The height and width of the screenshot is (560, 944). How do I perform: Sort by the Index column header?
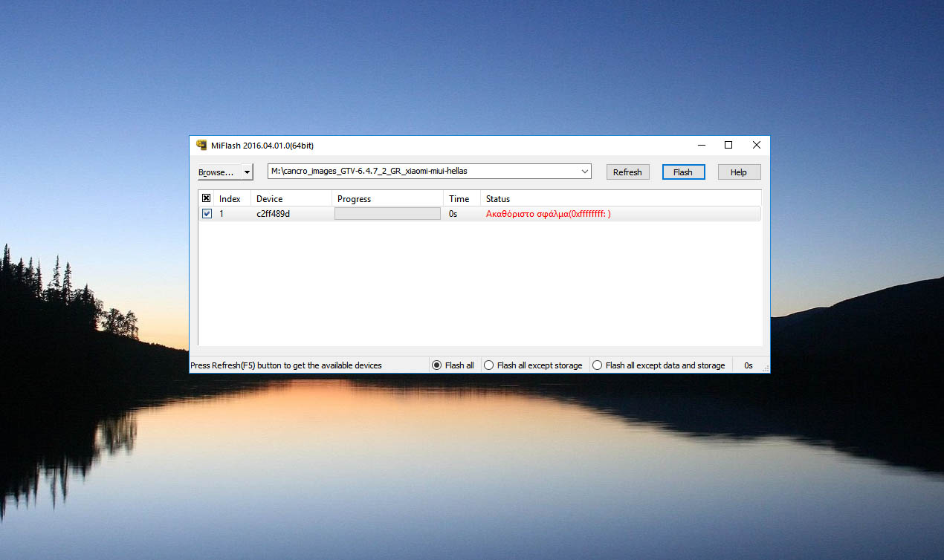(232, 198)
